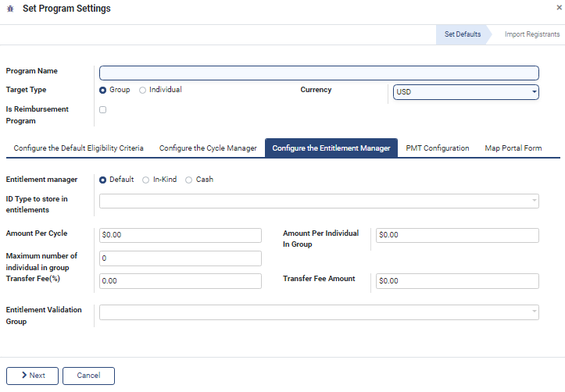
Task: Go to the Import Registrants step
Action: click(531, 34)
